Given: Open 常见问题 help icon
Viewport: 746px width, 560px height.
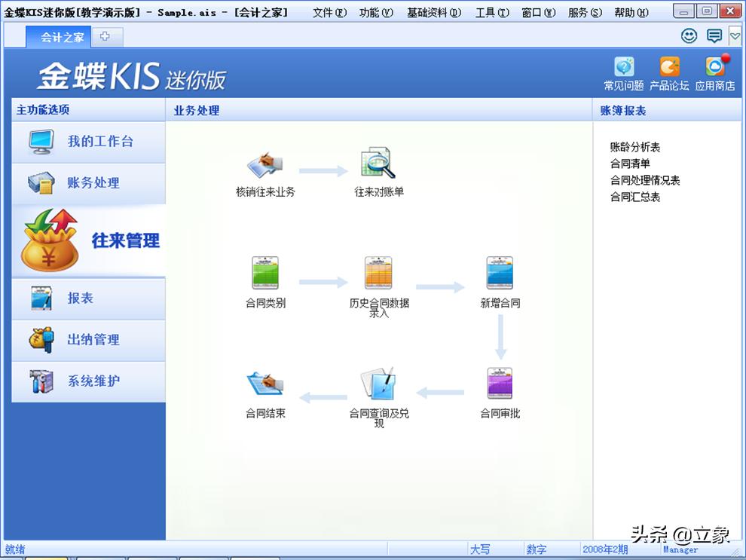Looking at the screenshot, I should pos(622,68).
